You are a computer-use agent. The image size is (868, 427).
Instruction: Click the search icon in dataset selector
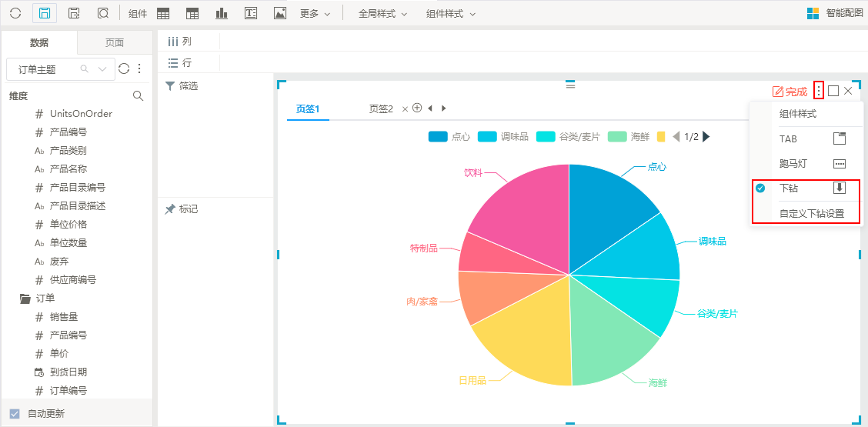(x=85, y=69)
